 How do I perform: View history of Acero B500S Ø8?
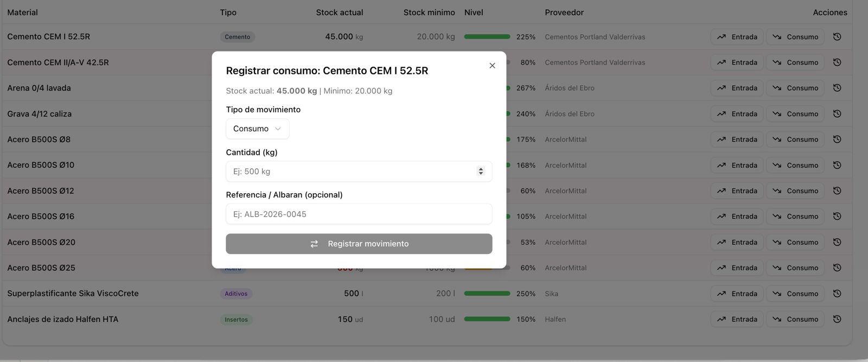837,139
